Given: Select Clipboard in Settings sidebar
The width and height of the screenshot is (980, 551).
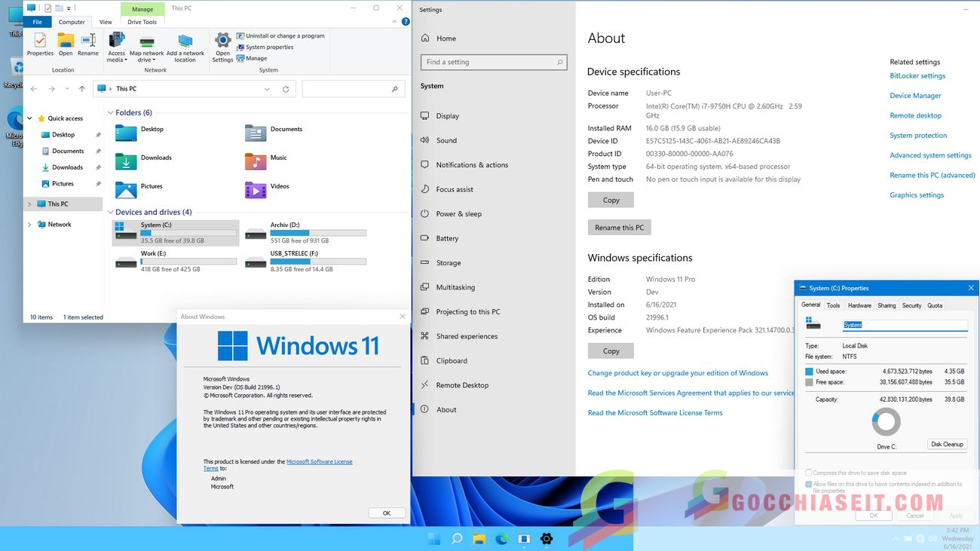Looking at the screenshot, I should point(452,361).
